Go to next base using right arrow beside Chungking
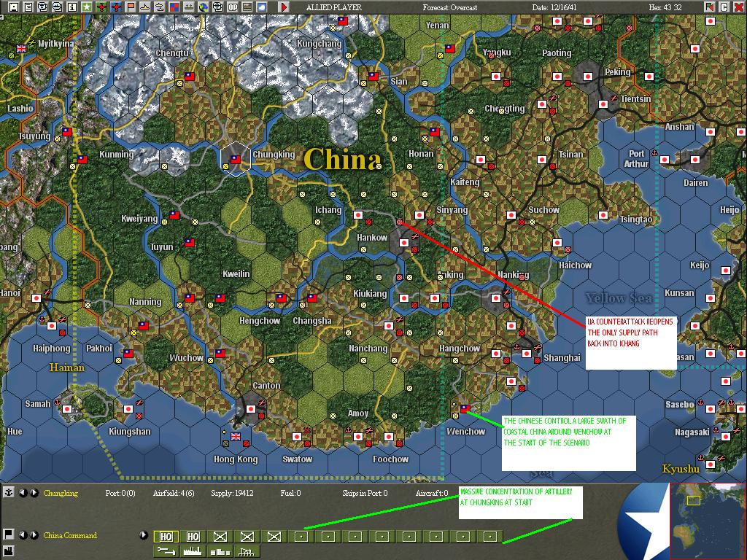This screenshot has height=560, width=747. (34, 493)
